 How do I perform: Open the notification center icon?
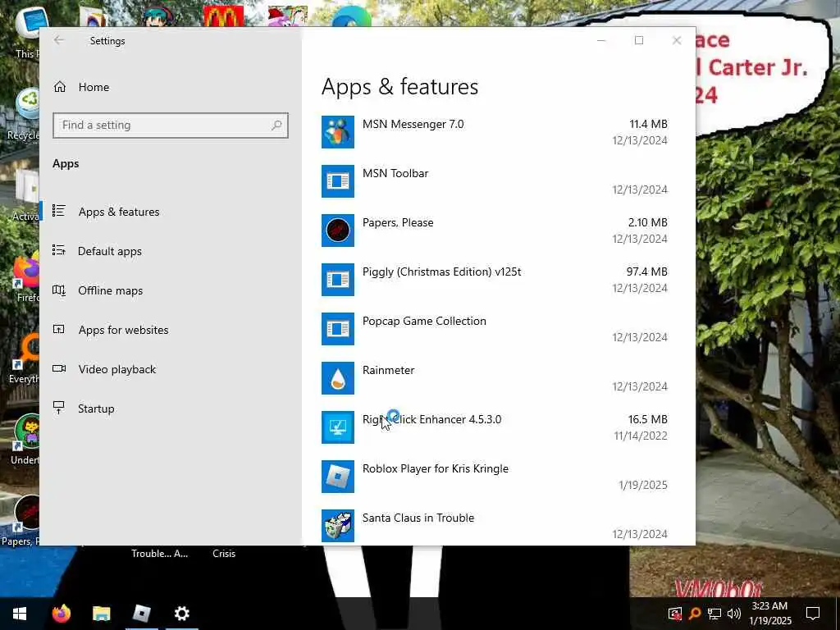click(x=813, y=614)
